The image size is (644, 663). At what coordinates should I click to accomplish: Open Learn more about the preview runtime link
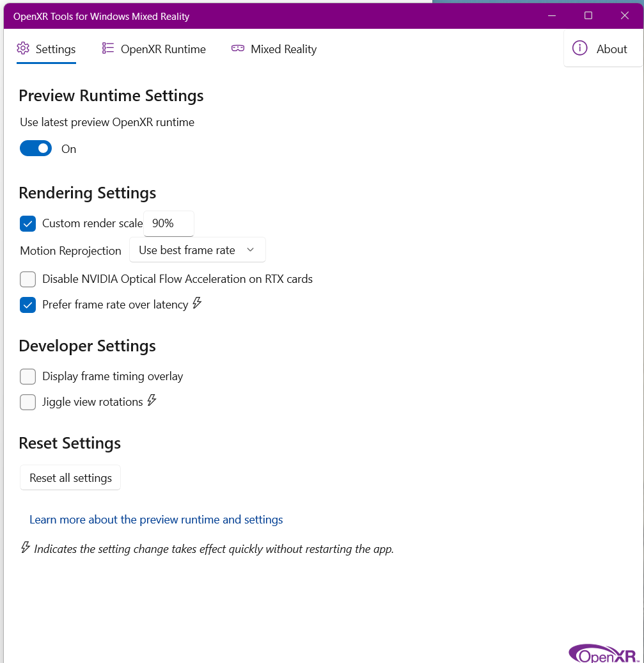pos(156,520)
